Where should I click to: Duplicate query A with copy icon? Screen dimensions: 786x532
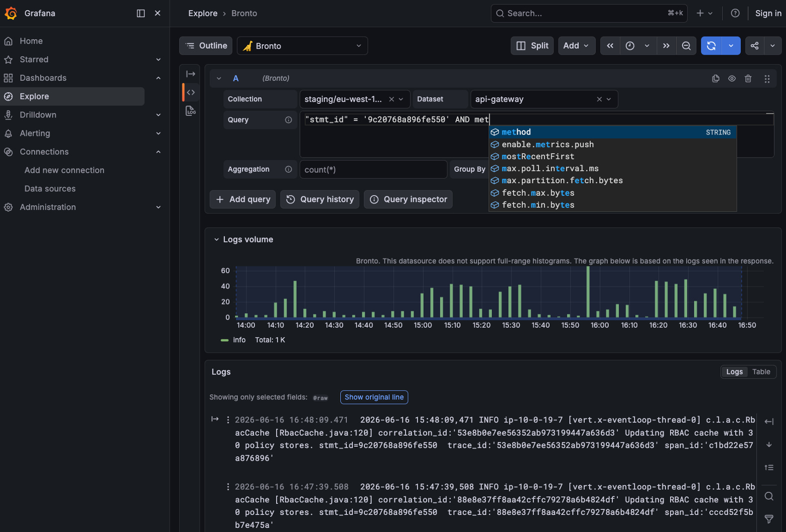(x=716, y=78)
